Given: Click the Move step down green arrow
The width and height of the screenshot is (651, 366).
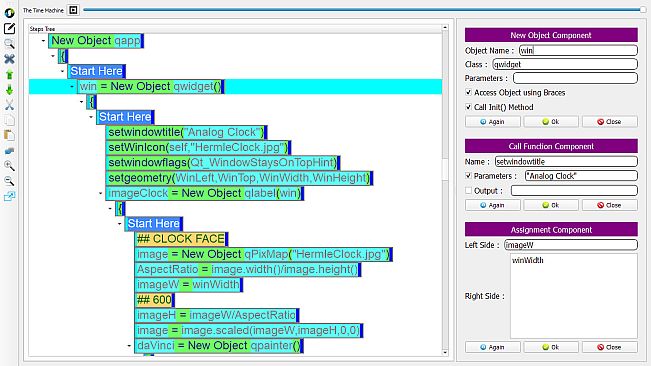Looking at the screenshot, I should pos(9,90).
